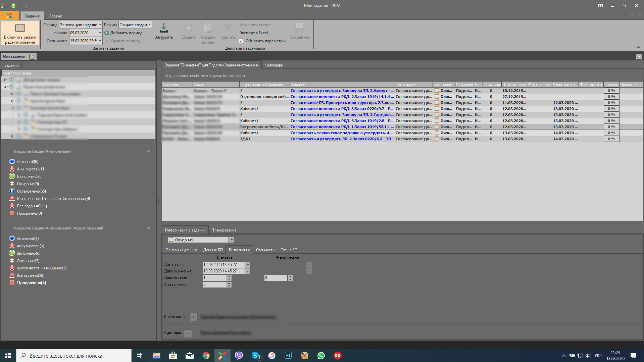Open task Согласовать и утвердить ЭП. 2.Заказ 0220/6.2

341,139
